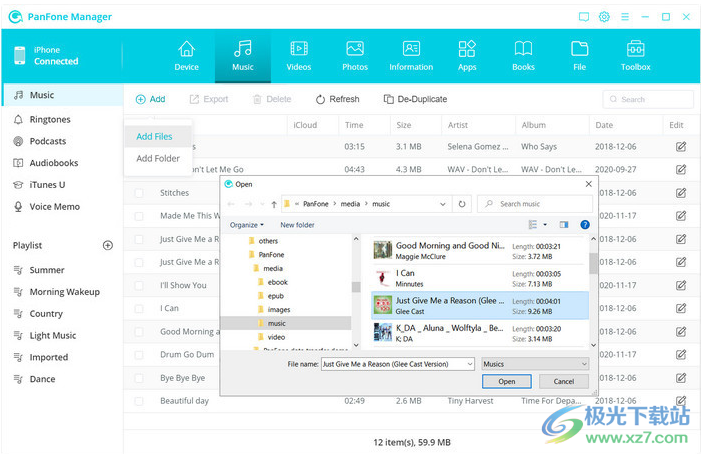Check the Bye Bye Bye row checkbox
This screenshot has height=454, width=701.
[x=139, y=378]
